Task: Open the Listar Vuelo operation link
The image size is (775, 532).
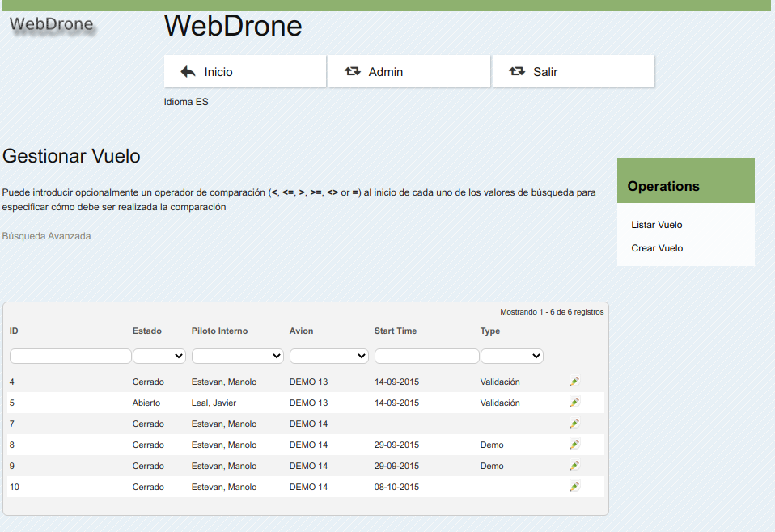Action: click(657, 225)
